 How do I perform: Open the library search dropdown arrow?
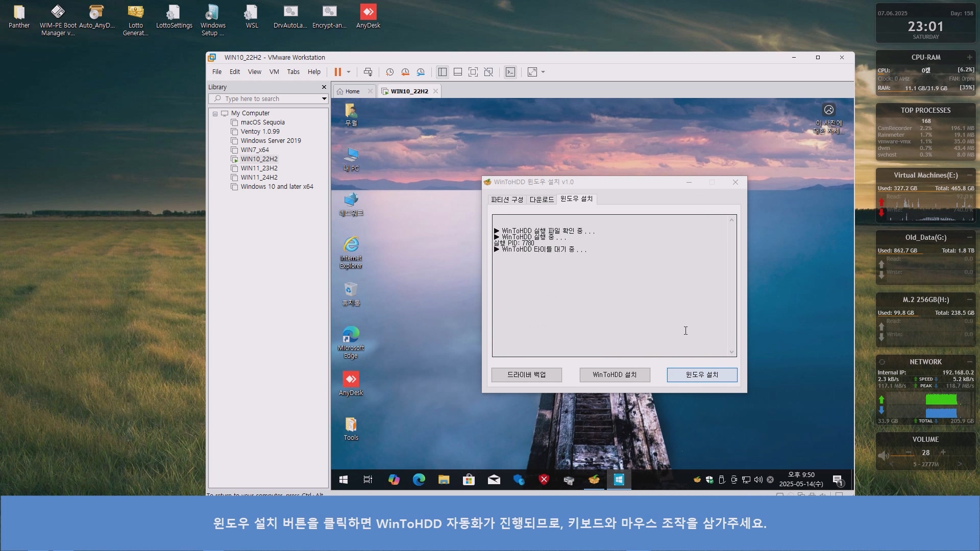(x=324, y=99)
